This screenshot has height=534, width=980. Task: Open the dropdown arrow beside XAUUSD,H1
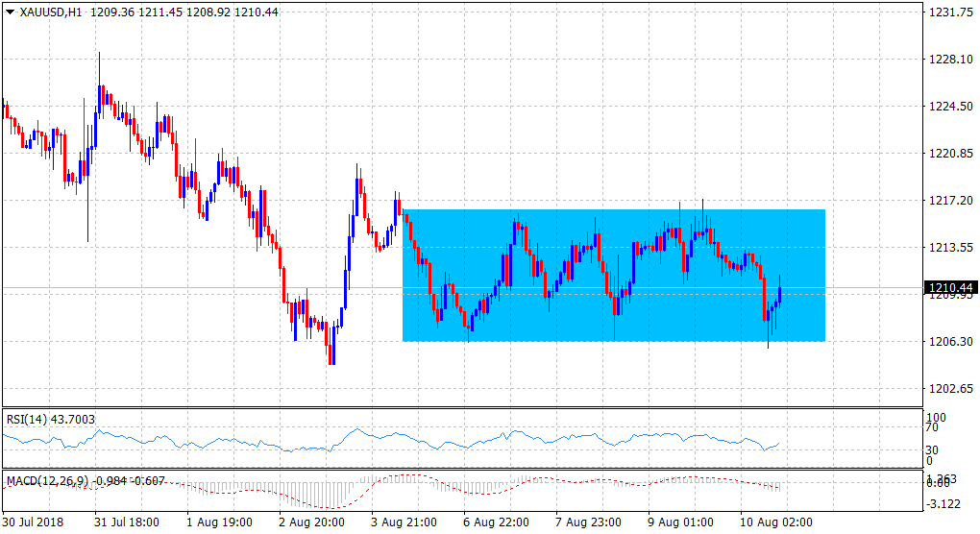(11, 12)
